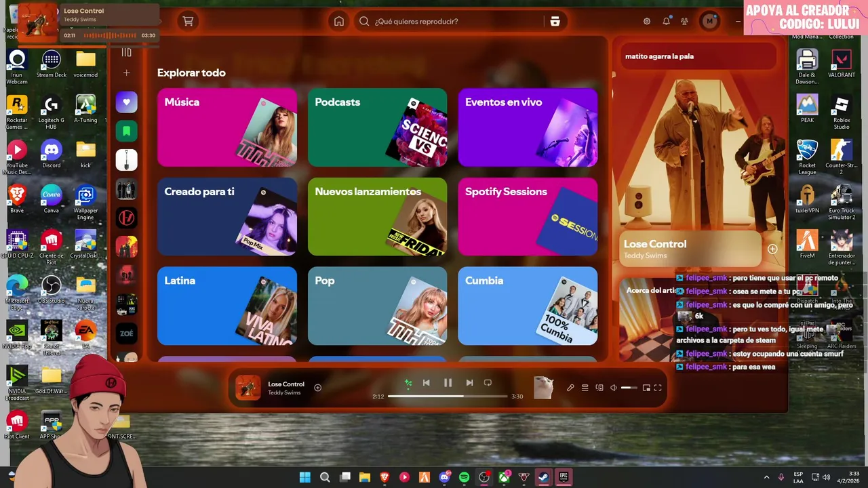868x488 pixels.
Task: Open Windows Start menu
Action: (x=305, y=477)
